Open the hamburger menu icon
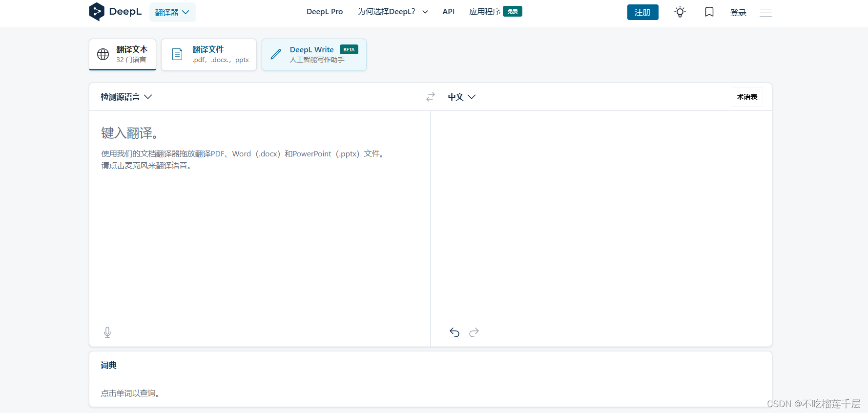 click(x=765, y=13)
